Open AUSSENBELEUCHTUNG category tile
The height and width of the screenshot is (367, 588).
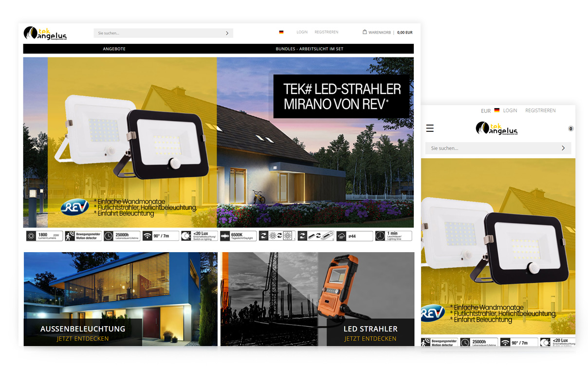click(x=121, y=299)
